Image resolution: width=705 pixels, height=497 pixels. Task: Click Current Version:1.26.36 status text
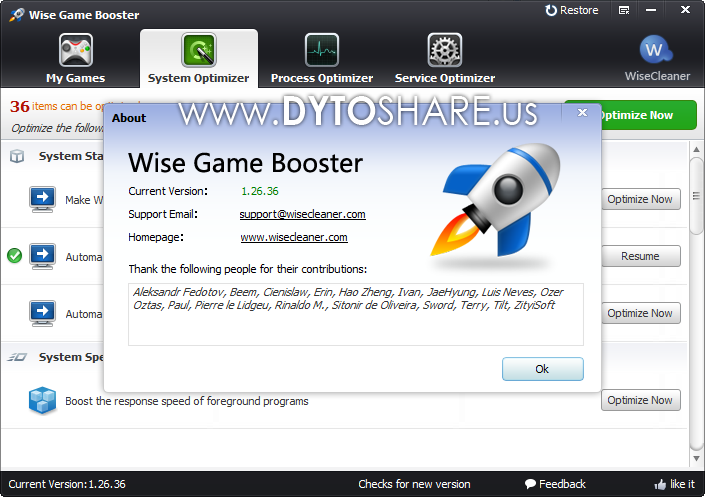click(x=67, y=484)
